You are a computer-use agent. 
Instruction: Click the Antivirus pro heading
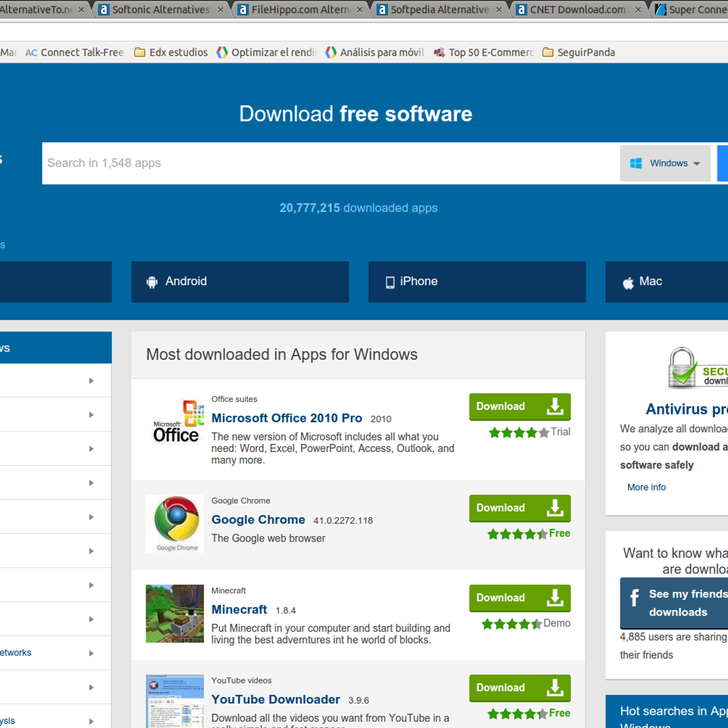point(687,409)
